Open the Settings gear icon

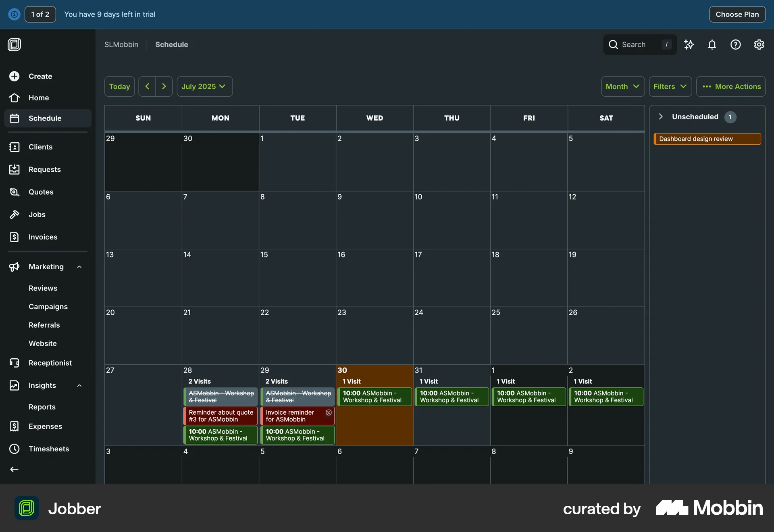(x=759, y=44)
